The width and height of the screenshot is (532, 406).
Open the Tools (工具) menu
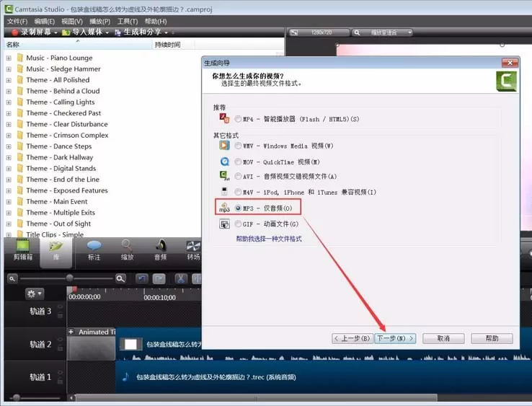point(128,22)
